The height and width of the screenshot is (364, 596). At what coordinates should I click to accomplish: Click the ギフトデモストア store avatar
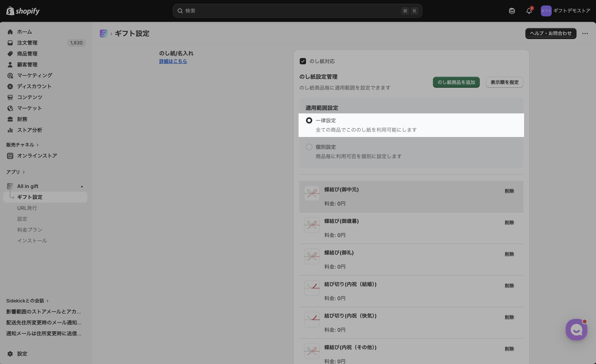[546, 11]
